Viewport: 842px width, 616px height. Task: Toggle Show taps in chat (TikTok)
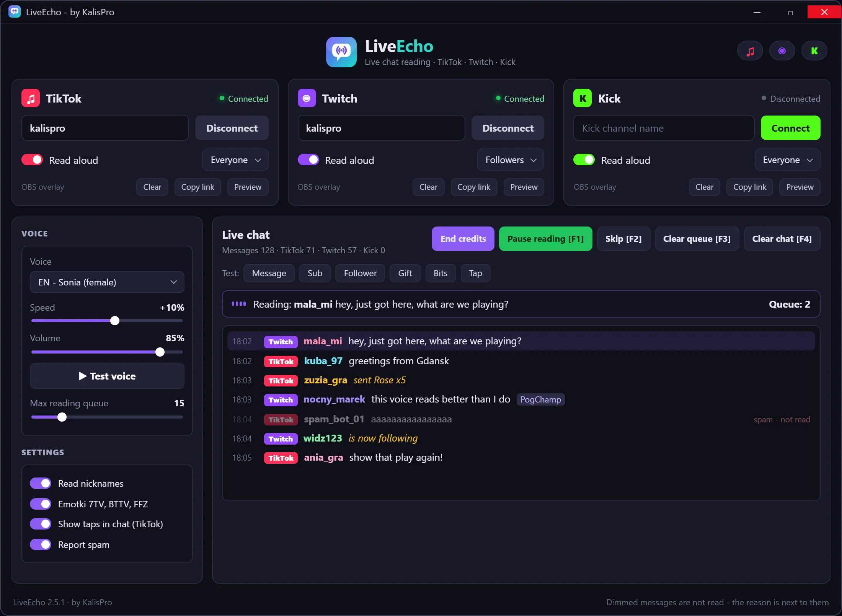[x=41, y=524]
